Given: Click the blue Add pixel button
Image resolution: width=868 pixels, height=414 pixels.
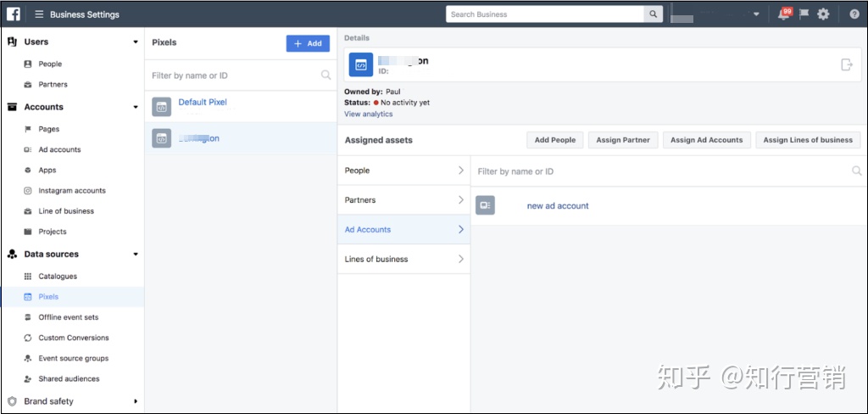Looking at the screenshot, I should pos(308,43).
